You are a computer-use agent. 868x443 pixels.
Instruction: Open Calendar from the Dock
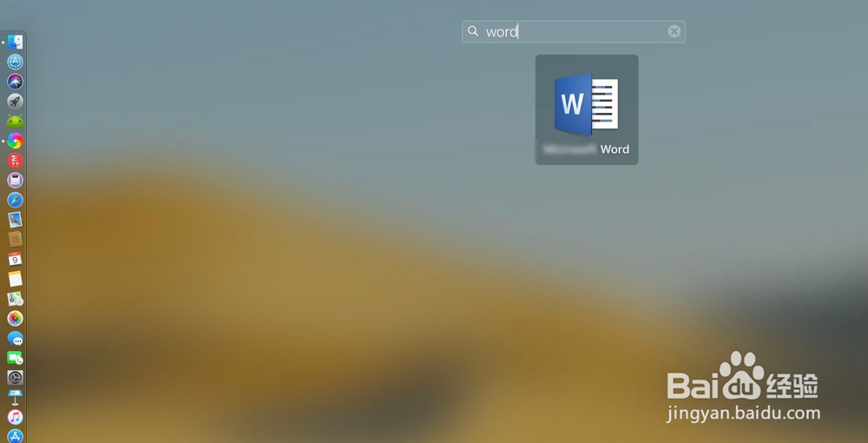[x=15, y=259]
